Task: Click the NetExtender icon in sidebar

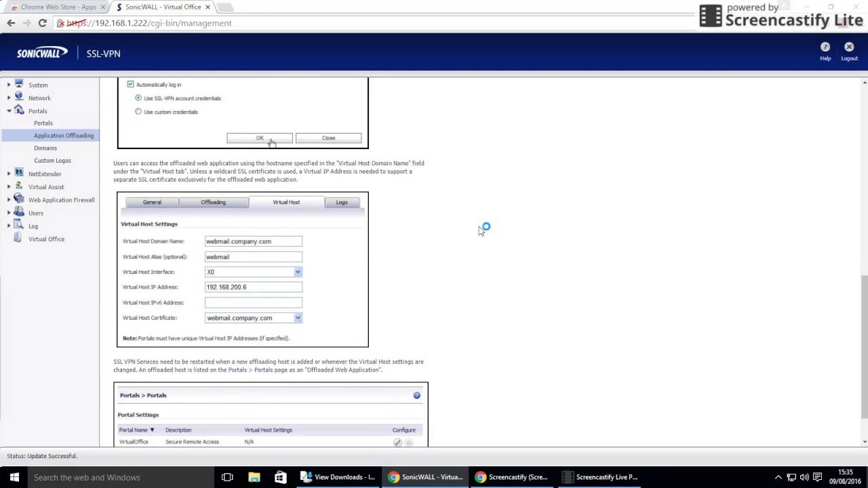Action: pyautogui.click(x=18, y=173)
